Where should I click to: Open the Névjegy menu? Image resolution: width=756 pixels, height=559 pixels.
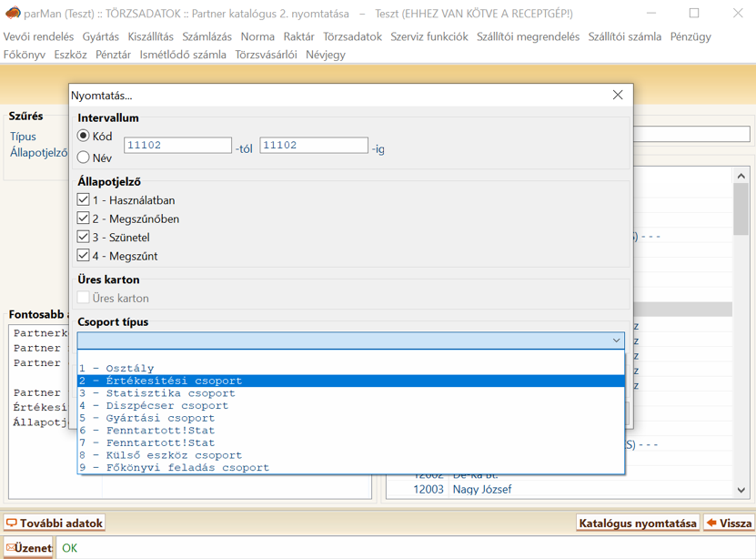pos(326,55)
